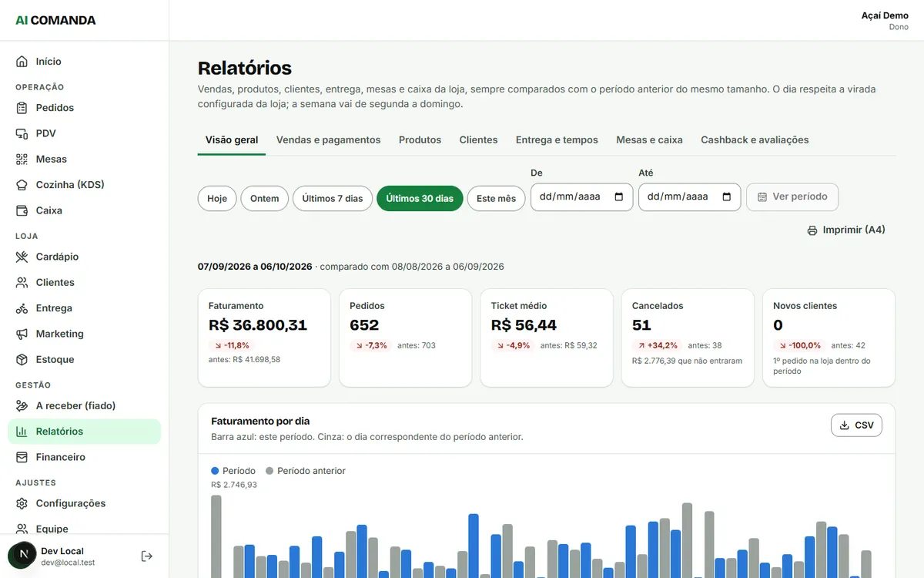Click the Ticket médio R$ 56,44 card
Image resolution: width=924 pixels, height=578 pixels.
547,338
